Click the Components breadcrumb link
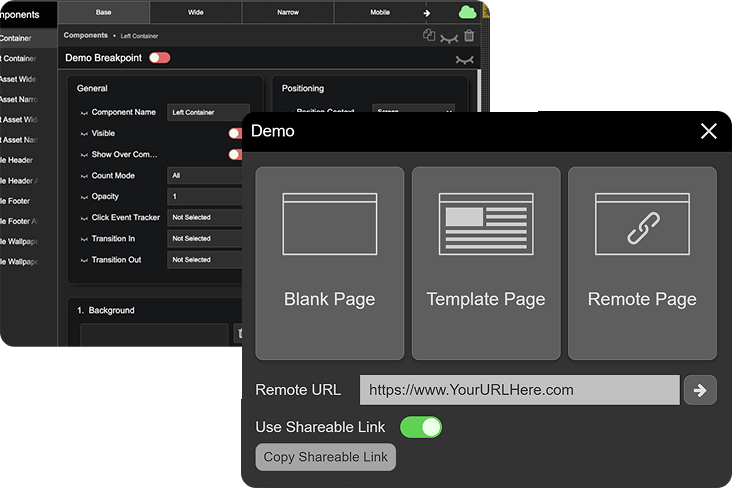732x488 pixels. [85, 35]
